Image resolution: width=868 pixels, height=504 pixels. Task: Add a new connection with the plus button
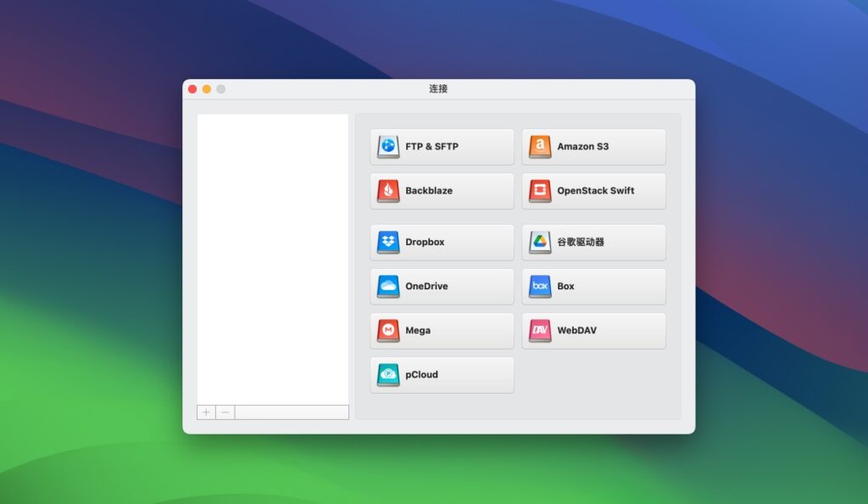coord(206,412)
